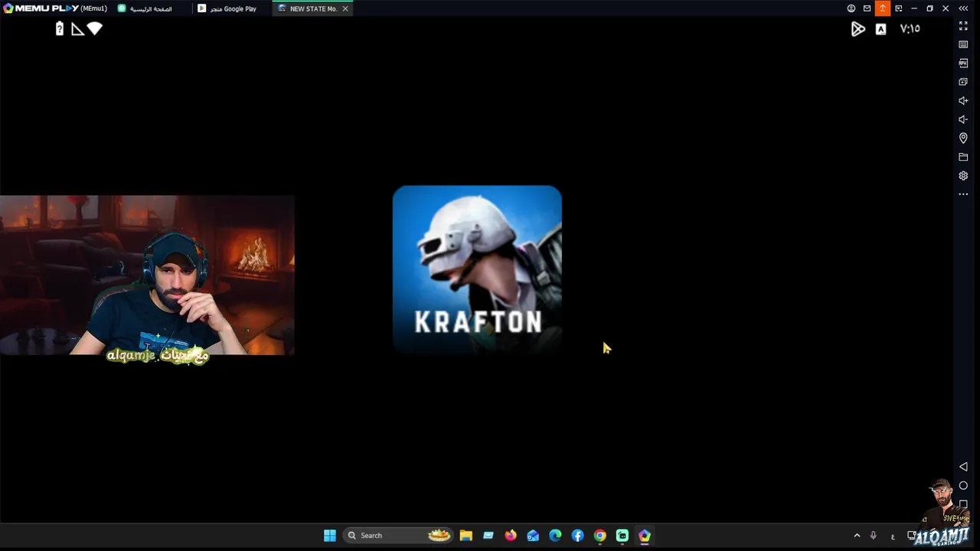Viewport: 980px width, 551px height.
Task: Open the mail app on the taskbar
Action: (533, 536)
